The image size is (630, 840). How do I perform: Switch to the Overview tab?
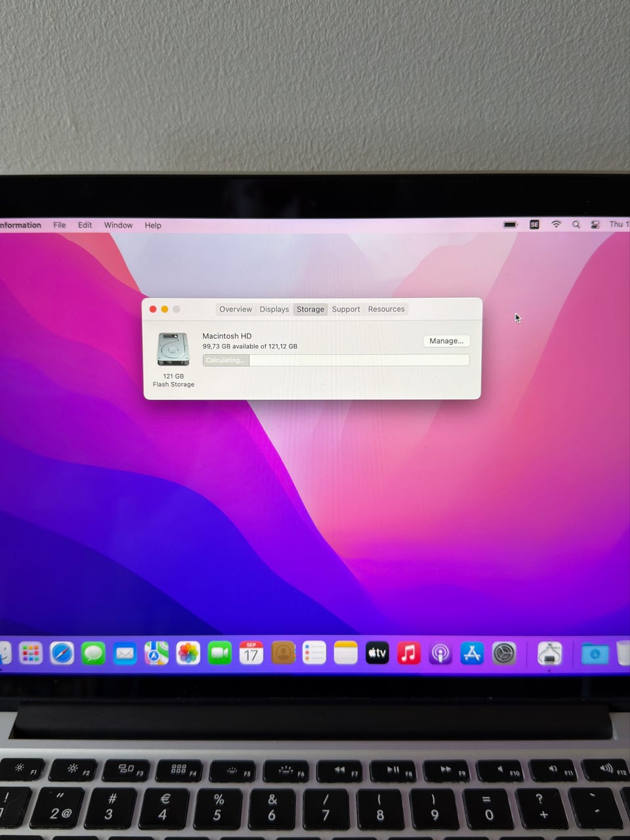point(236,309)
